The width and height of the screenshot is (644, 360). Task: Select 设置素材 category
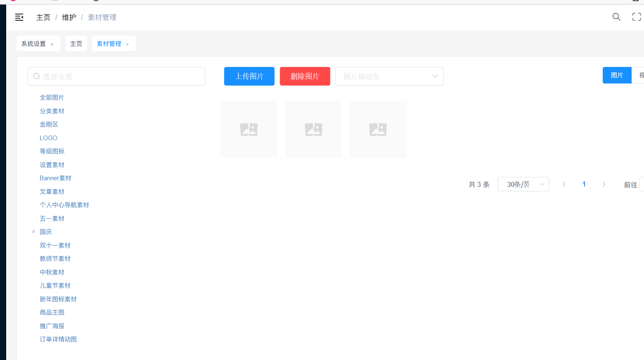[52, 165]
